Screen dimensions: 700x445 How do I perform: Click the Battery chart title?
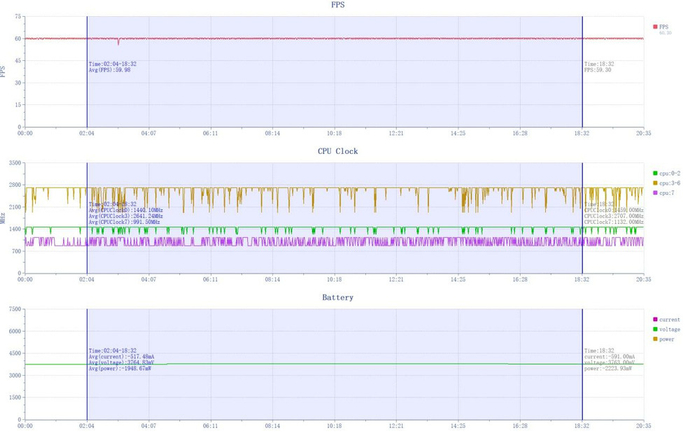pyautogui.click(x=338, y=297)
